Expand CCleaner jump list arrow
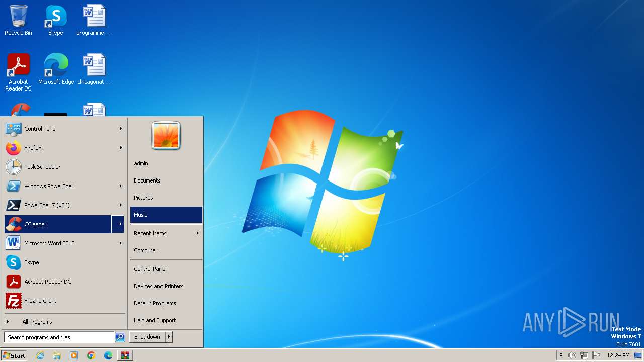The image size is (644, 362). (119, 224)
